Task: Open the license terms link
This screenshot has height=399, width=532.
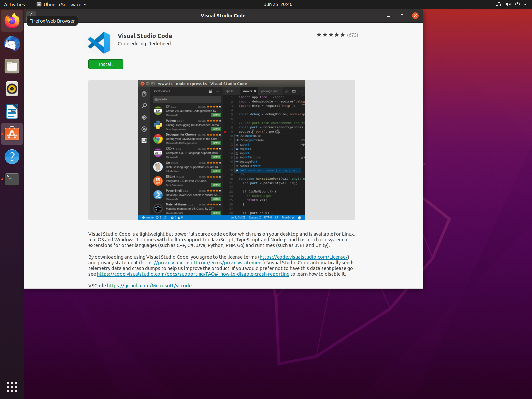Action: 304,257
